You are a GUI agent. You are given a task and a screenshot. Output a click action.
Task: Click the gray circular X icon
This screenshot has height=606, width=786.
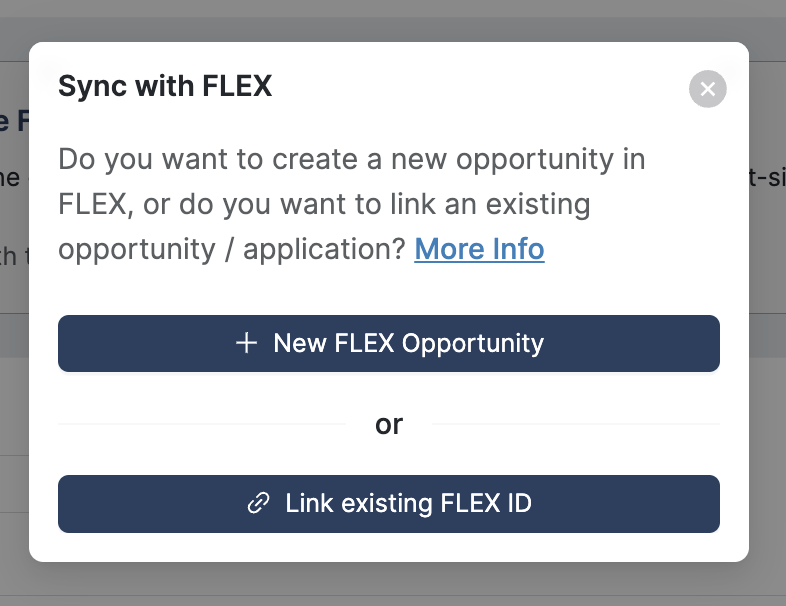coord(708,90)
